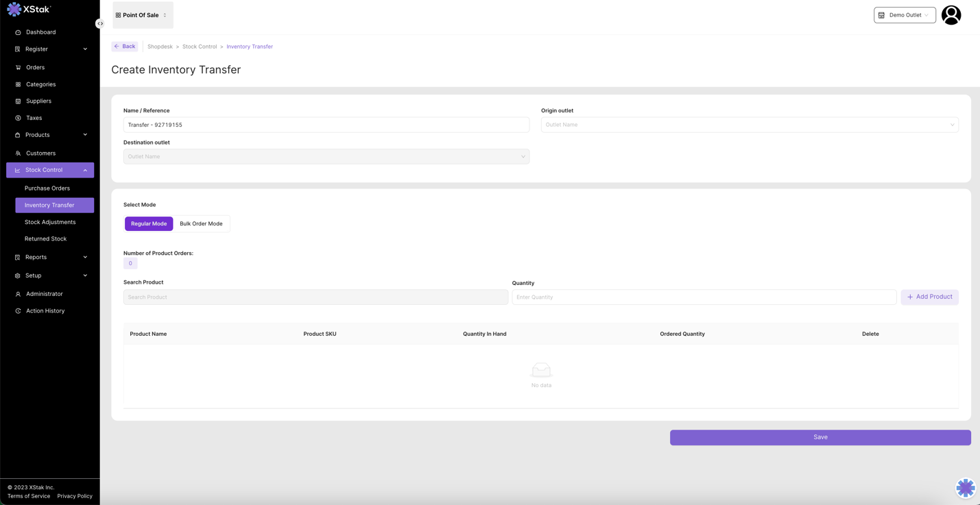Image resolution: width=980 pixels, height=505 pixels.
Task: Click the chat widget icon in corner
Action: (x=965, y=487)
